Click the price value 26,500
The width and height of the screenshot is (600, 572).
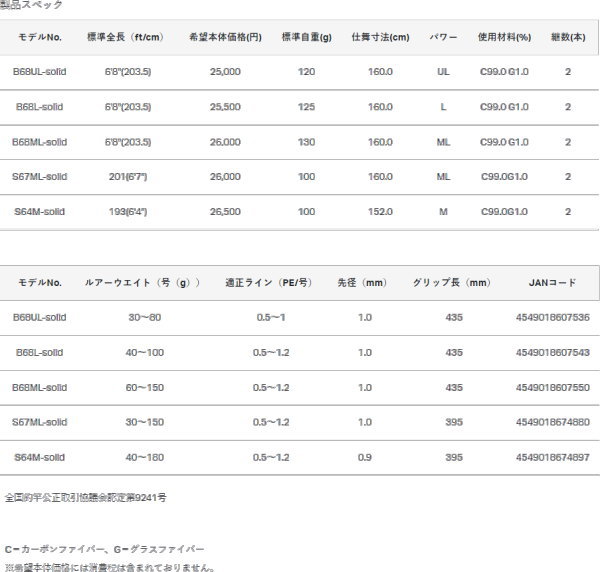point(225,212)
